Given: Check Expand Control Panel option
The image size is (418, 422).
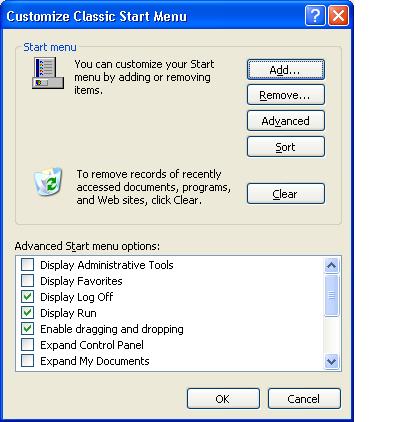Looking at the screenshot, I should click(27, 345).
